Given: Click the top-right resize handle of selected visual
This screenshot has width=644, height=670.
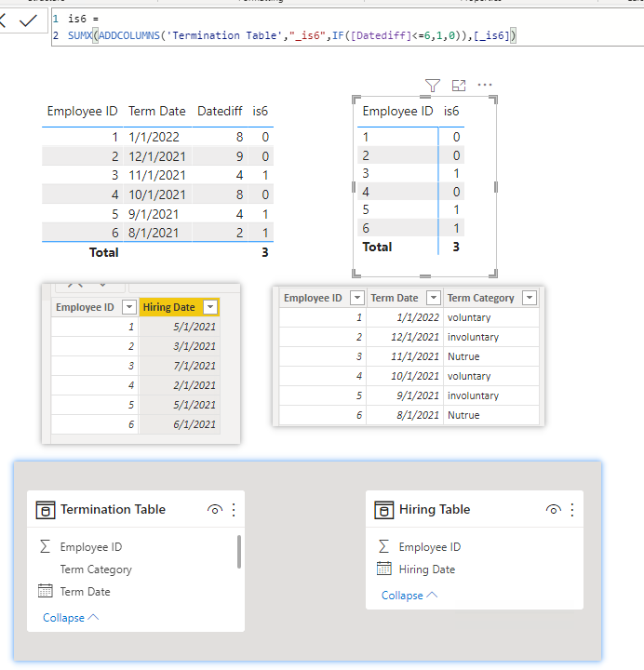Looking at the screenshot, I should point(493,100).
